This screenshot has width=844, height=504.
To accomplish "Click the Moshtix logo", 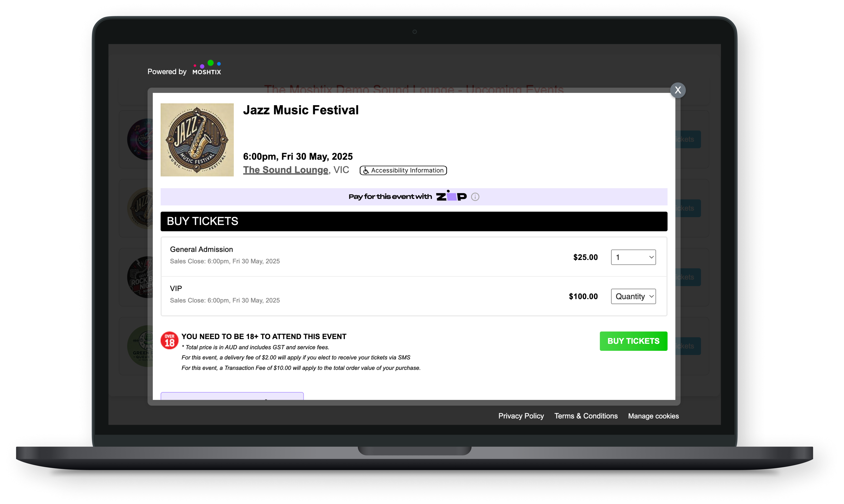I will [x=207, y=68].
